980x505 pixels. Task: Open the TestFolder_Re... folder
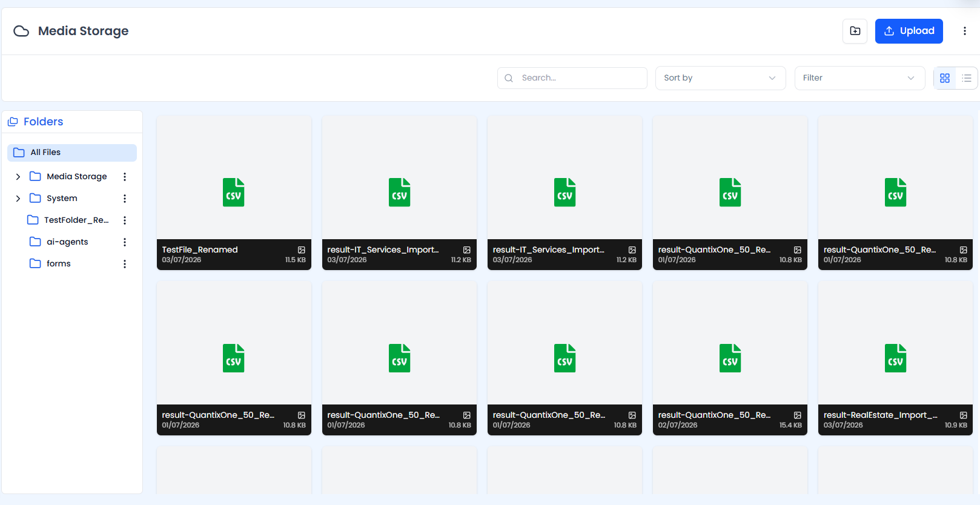[x=76, y=220]
